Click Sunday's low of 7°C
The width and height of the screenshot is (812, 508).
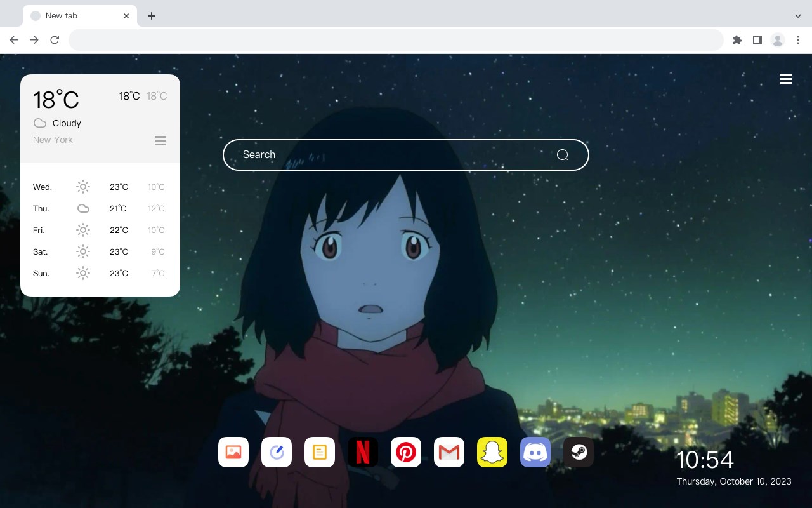point(158,273)
